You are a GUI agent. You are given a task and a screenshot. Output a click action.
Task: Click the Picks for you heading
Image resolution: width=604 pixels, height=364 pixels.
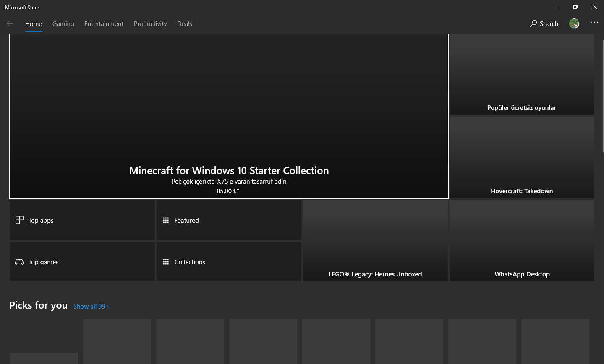coord(39,305)
